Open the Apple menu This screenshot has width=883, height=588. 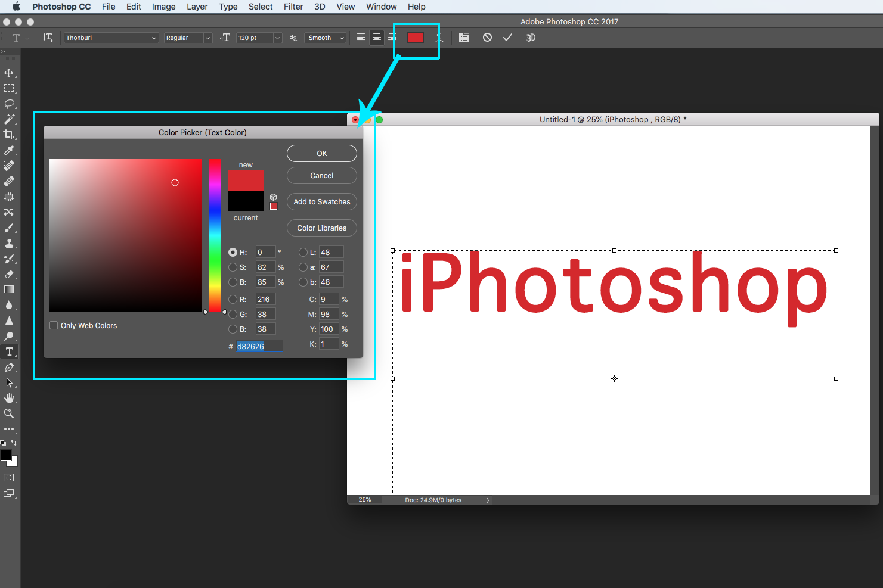coord(16,7)
